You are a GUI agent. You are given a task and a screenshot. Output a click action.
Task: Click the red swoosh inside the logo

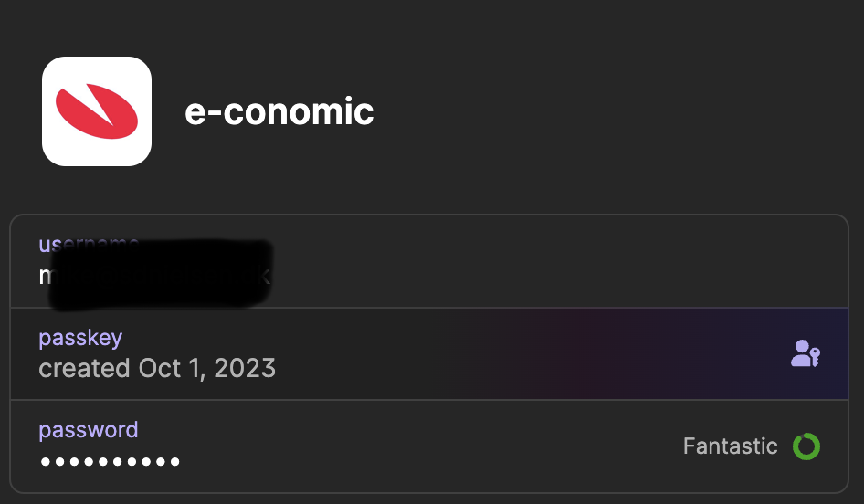(96, 113)
